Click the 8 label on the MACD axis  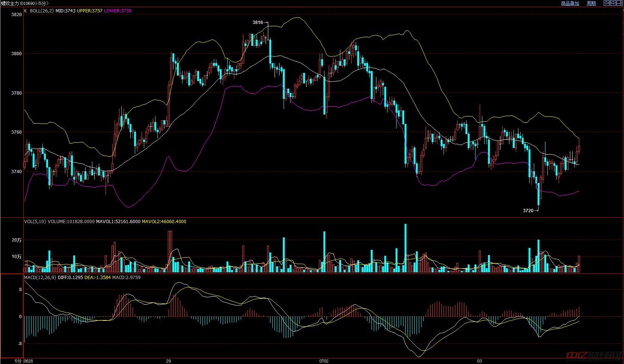coord(20,290)
